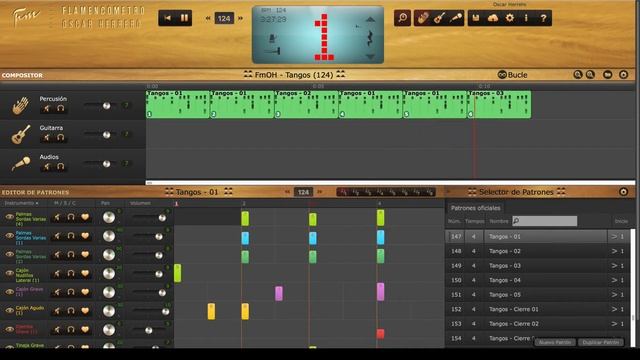Click the main tempo value 124
Screen dimensions: 640x360
point(224,18)
